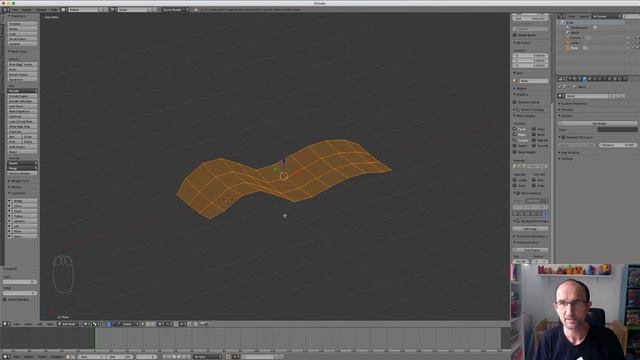
Task: Open the Global orientation dropdown
Action: point(129,324)
